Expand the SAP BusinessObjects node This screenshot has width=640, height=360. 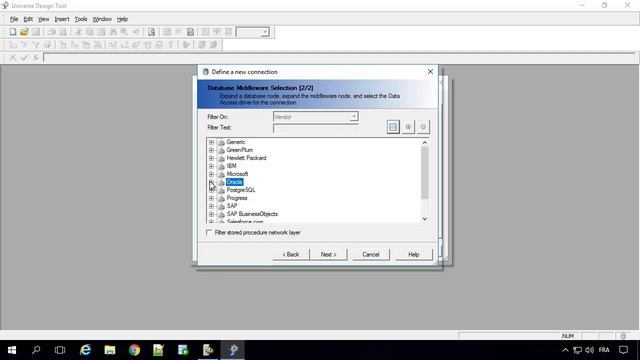[x=211, y=214]
